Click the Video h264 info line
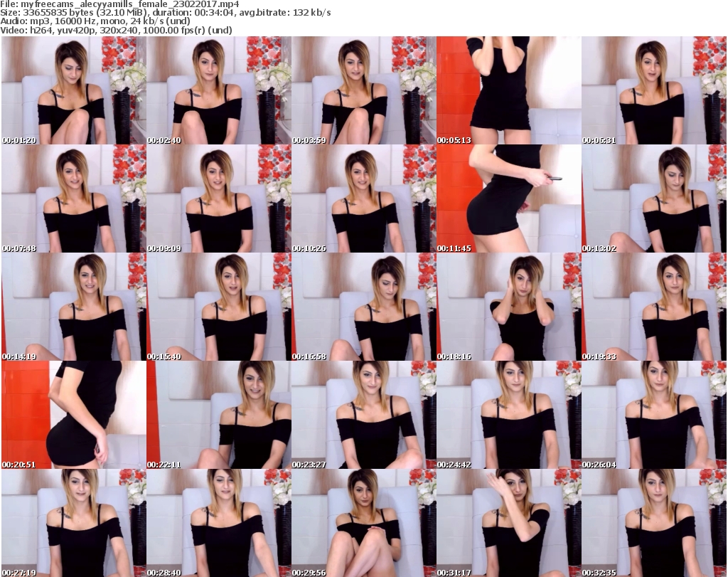Screen dimensions: 728x577 [x=116, y=30]
